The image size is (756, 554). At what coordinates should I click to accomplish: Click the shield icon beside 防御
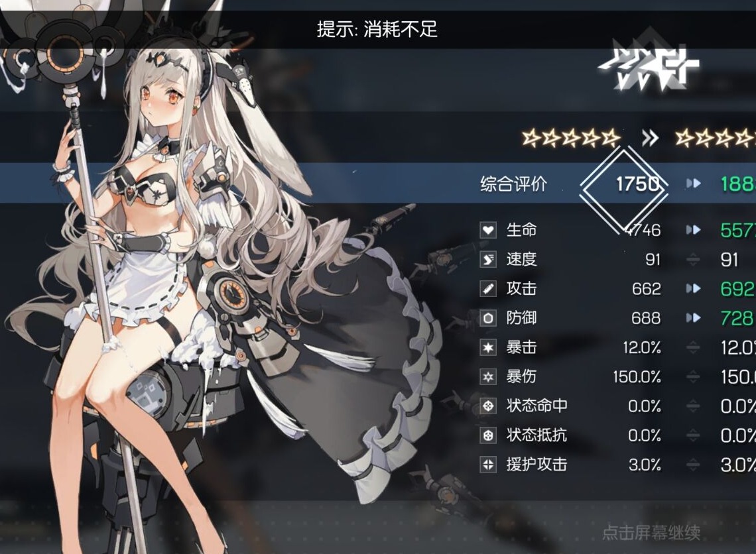pyautogui.click(x=488, y=318)
